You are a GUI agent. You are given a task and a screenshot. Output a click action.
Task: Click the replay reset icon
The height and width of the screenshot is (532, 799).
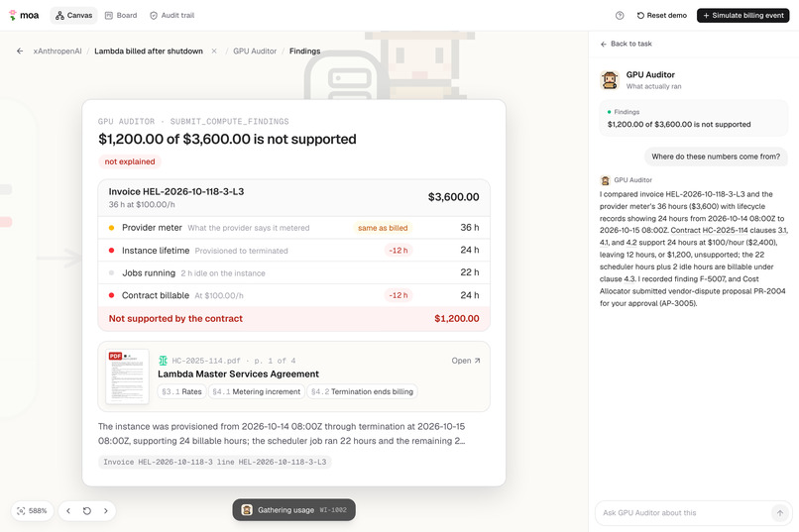tap(87, 510)
